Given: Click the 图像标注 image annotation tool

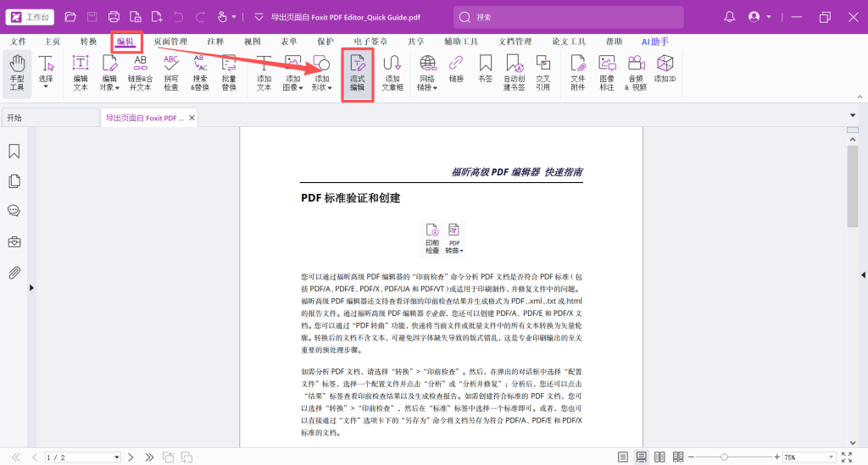Looking at the screenshot, I should (607, 73).
